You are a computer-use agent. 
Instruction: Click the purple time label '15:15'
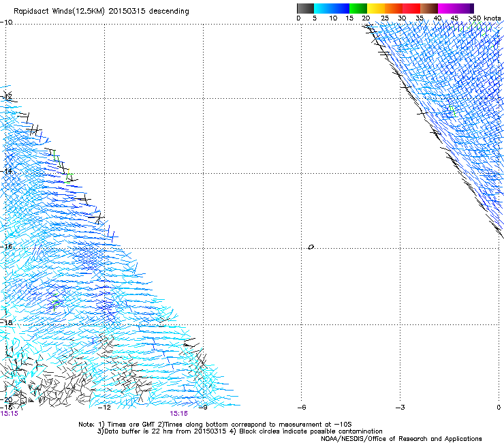[x=10, y=414]
